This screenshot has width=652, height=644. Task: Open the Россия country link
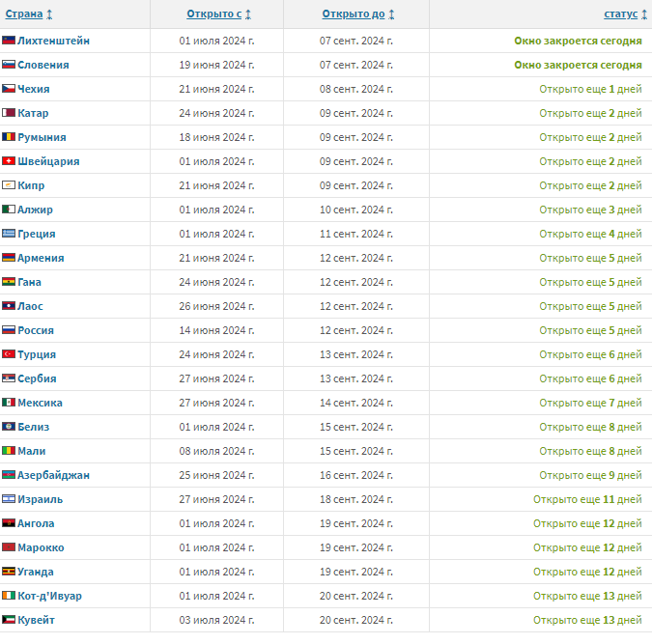point(36,330)
